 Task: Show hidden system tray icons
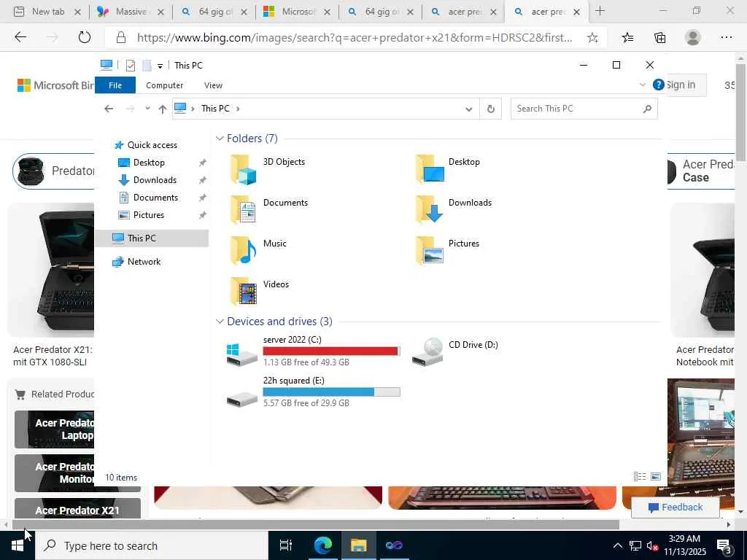click(617, 545)
